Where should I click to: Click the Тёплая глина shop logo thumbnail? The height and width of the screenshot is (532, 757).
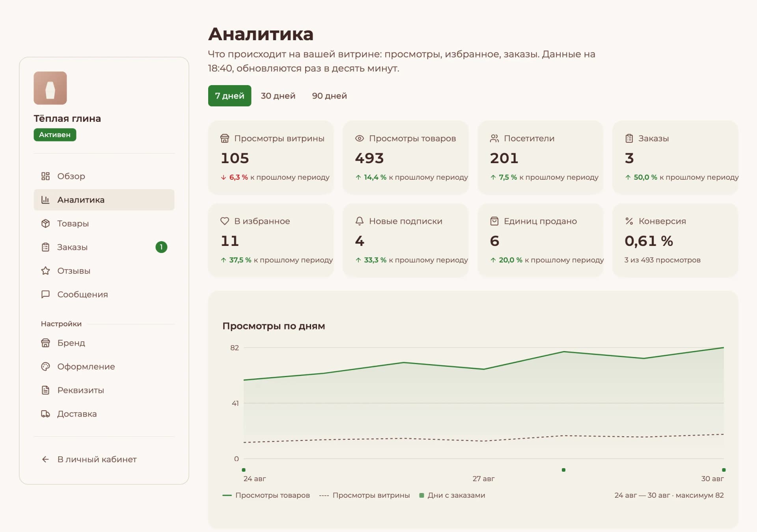pos(50,88)
